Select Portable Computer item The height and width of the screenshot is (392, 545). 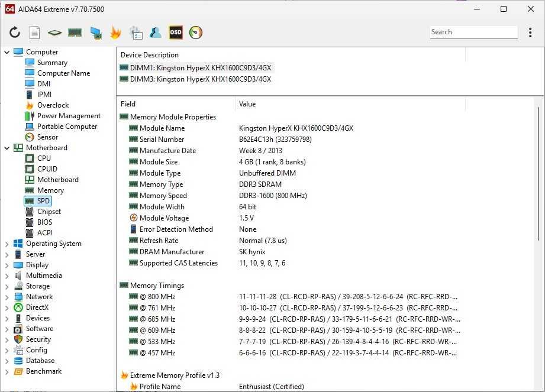[67, 127]
